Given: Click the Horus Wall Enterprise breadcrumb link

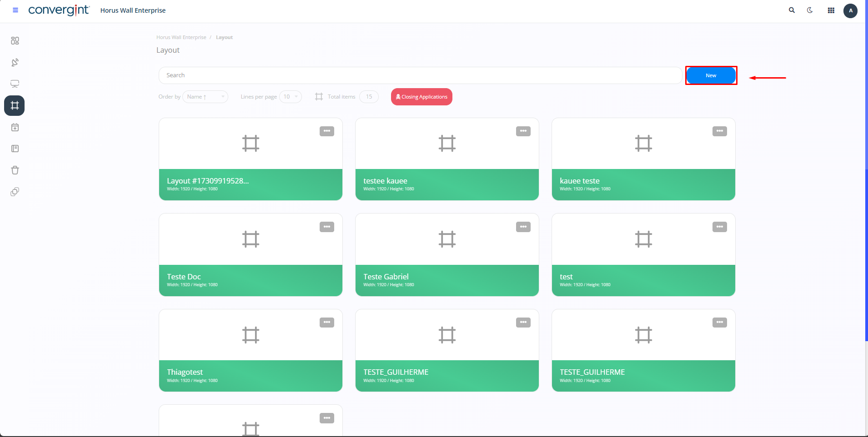Looking at the screenshot, I should pos(181,37).
